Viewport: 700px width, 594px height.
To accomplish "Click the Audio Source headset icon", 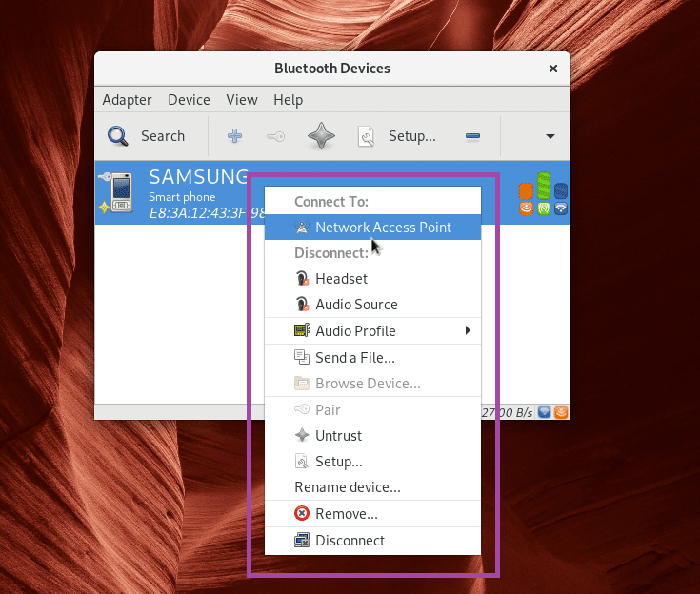I will [x=302, y=304].
